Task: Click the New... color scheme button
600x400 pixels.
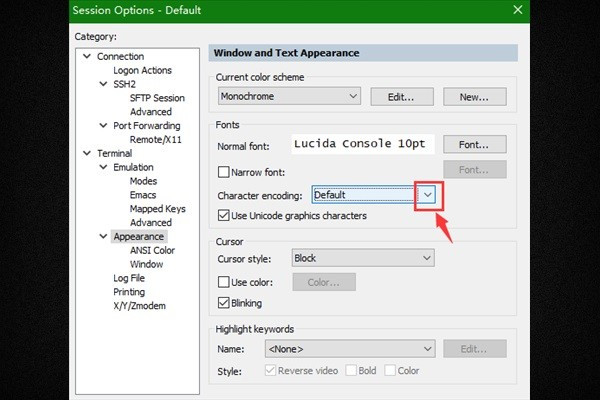Action: (x=474, y=97)
